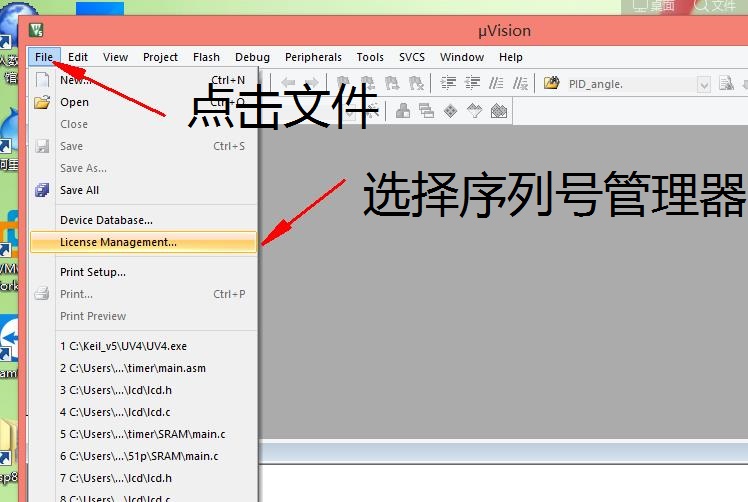Select Print Setup... entry

pos(143,272)
